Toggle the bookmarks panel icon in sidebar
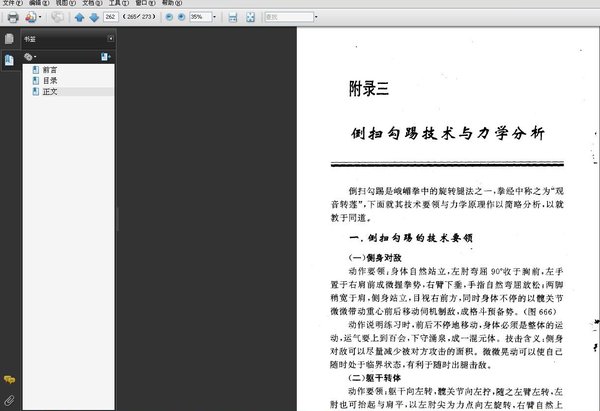Screen dimensions: 600x411 [9, 60]
